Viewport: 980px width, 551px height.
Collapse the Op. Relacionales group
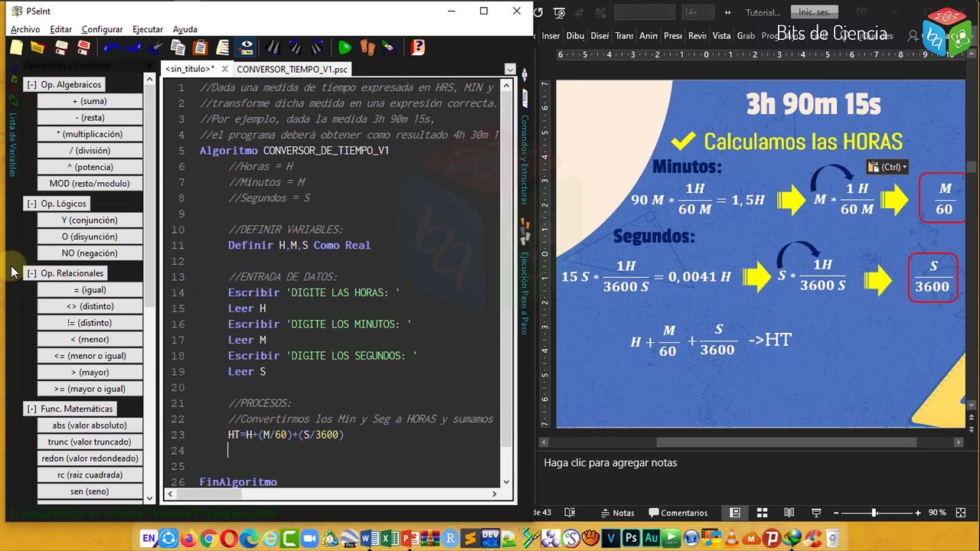31,273
